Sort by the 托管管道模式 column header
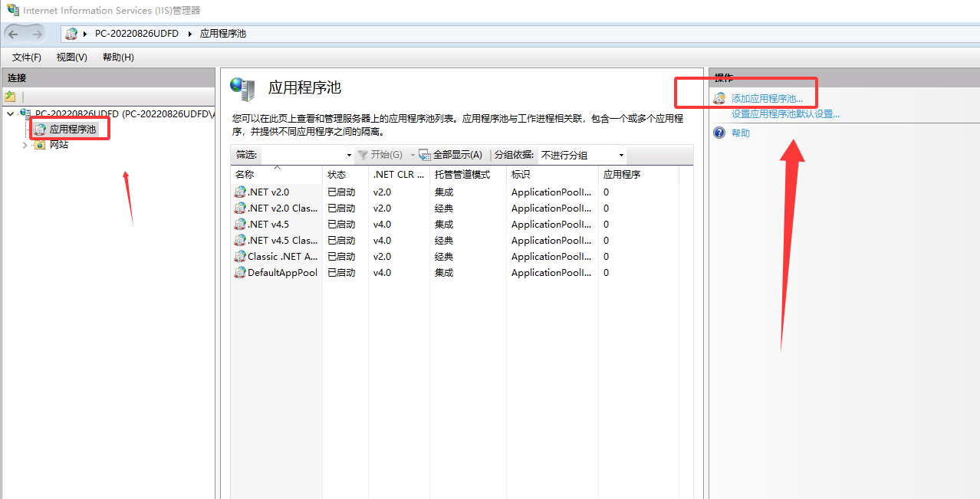980x499 pixels. 468,175
